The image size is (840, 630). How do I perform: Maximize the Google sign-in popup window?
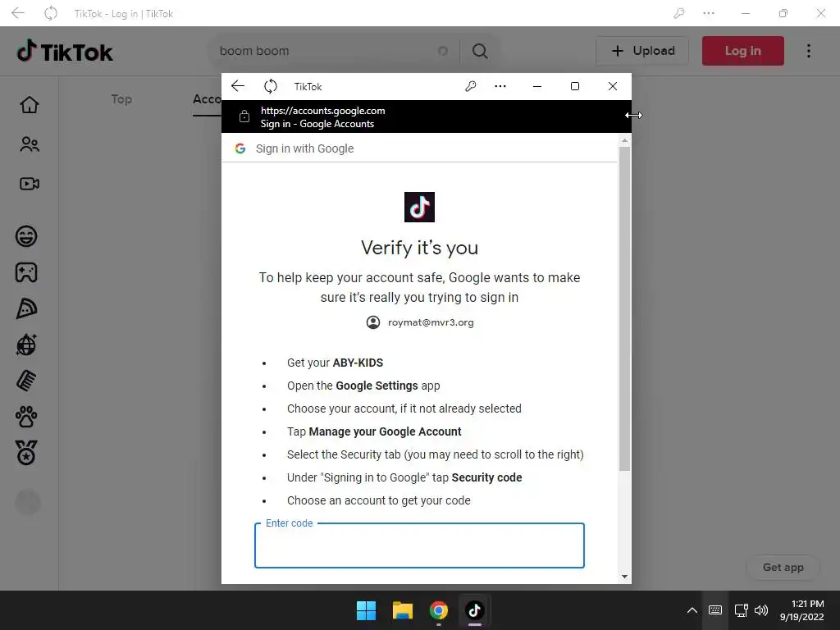[x=575, y=86]
